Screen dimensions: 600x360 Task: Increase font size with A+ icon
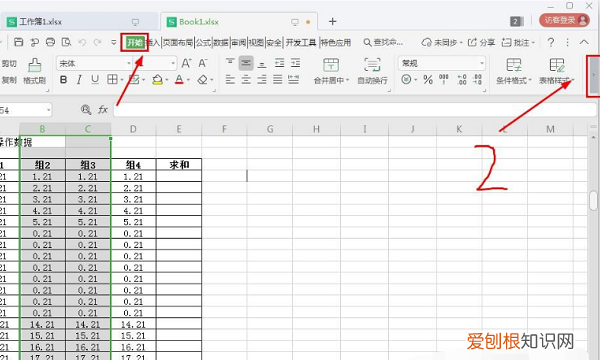(186, 63)
